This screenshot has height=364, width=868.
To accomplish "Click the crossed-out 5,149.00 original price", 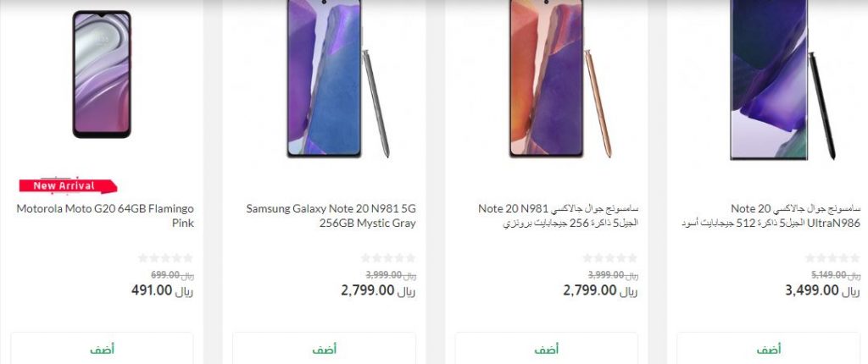I will pos(835,275).
